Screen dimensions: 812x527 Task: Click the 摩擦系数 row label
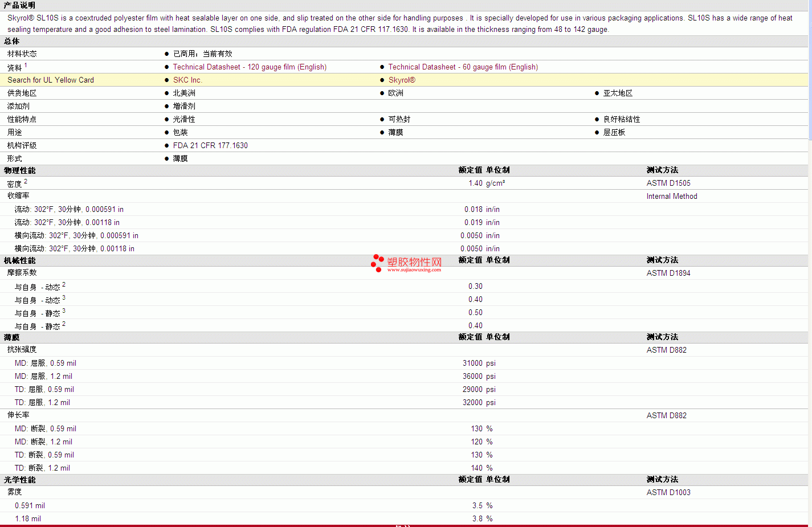coord(22,273)
